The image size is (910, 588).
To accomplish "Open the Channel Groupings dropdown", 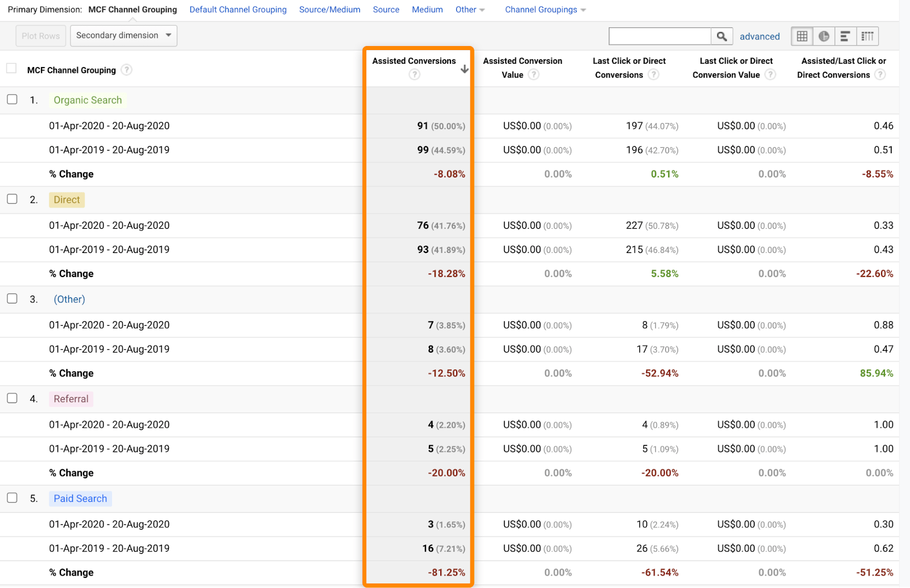I will click(x=545, y=10).
